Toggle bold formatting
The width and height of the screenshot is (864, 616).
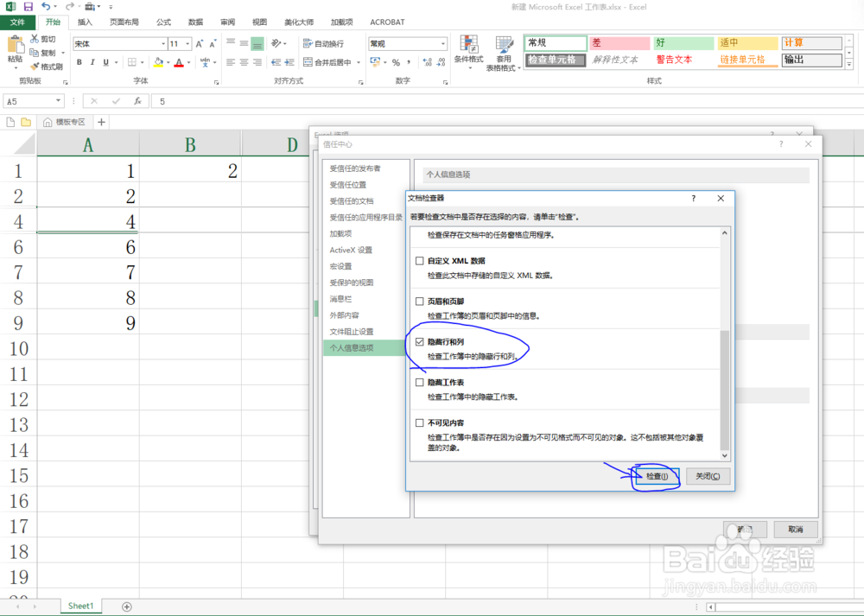[79, 62]
